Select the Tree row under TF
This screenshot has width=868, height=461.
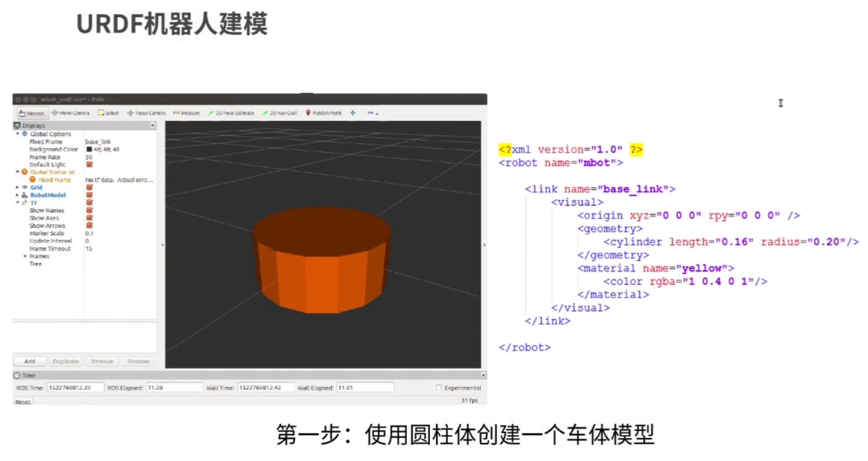click(36, 264)
